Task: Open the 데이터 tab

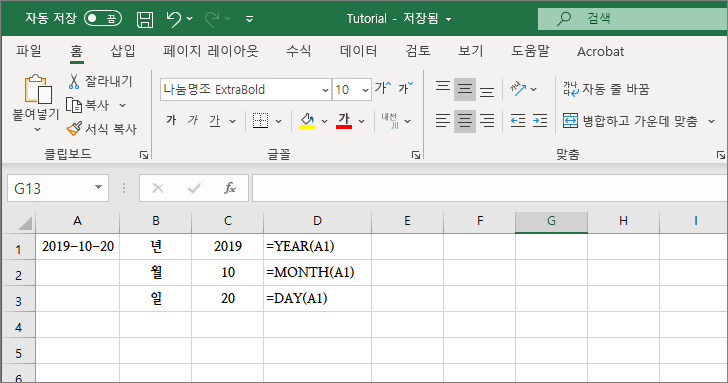Action: pos(358,51)
